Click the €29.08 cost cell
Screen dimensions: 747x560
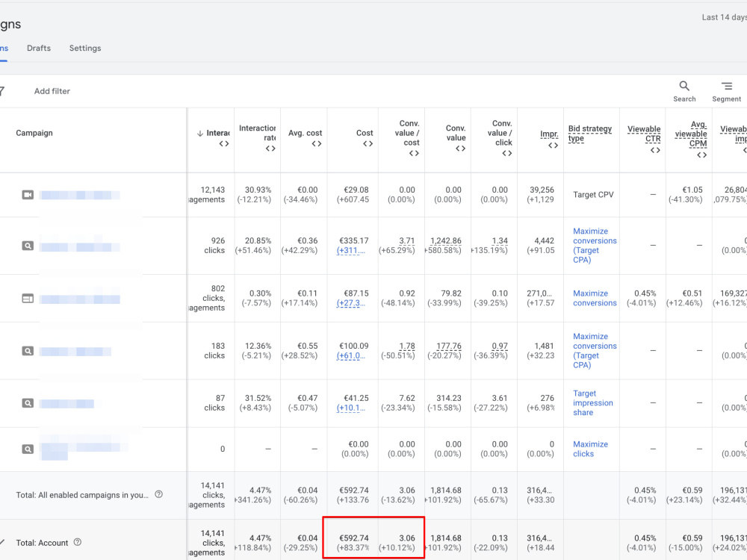point(356,190)
